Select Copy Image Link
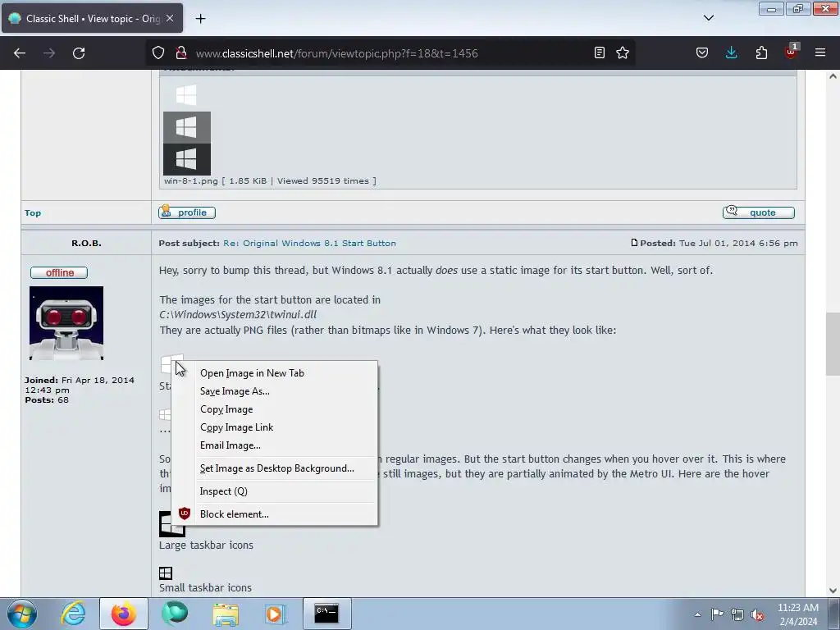Viewport: 840px width, 630px height. click(236, 427)
